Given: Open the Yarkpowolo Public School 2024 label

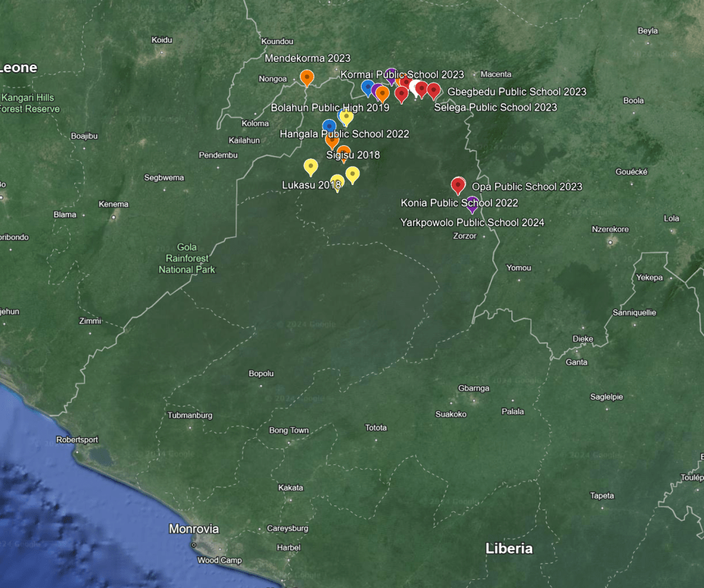Looking at the screenshot, I should pyautogui.click(x=472, y=223).
